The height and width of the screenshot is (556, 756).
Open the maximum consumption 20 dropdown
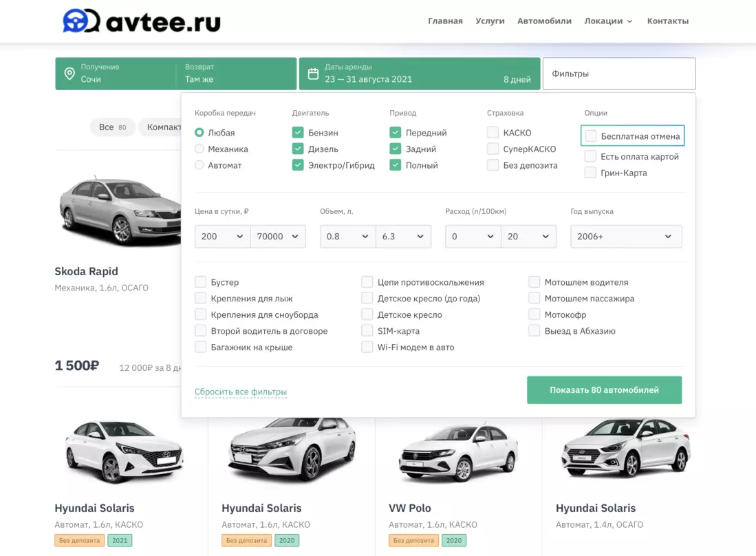click(528, 236)
